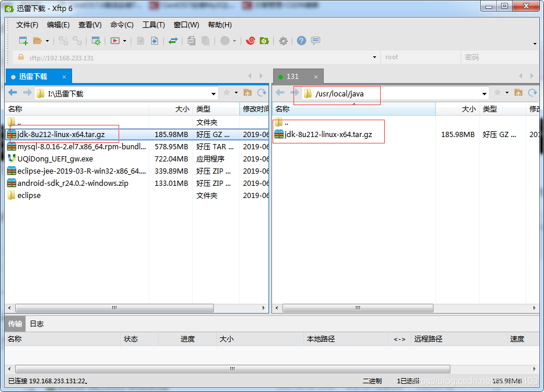This screenshot has width=544, height=392.
Task: Select local file jdk-8u212-linux-x64.tar.gz
Action: (x=137, y=134)
